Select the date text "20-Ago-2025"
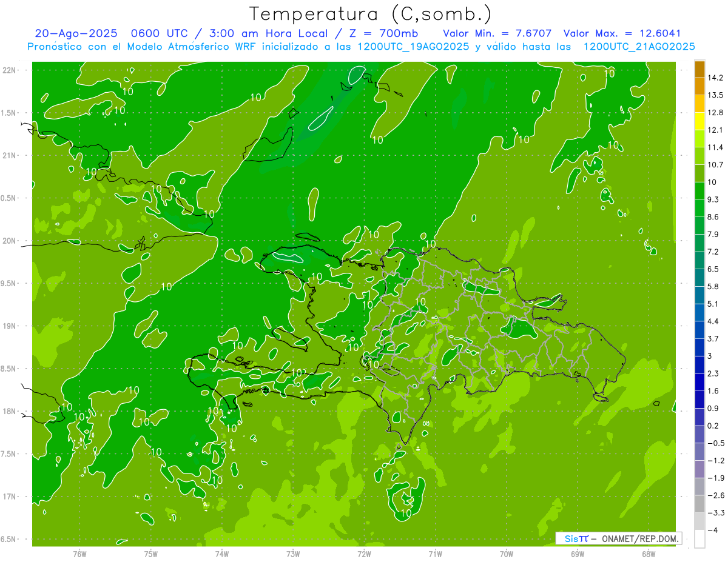The image size is (728, 562). [76, 34]
